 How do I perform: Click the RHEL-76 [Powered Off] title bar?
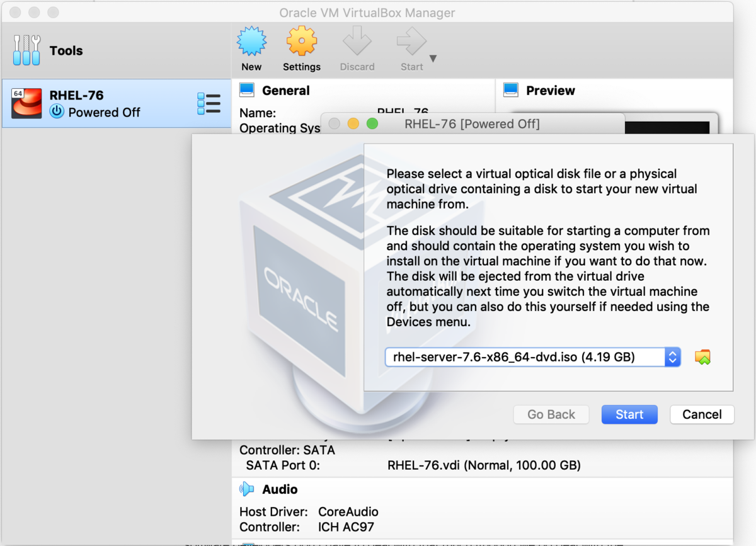472,124
